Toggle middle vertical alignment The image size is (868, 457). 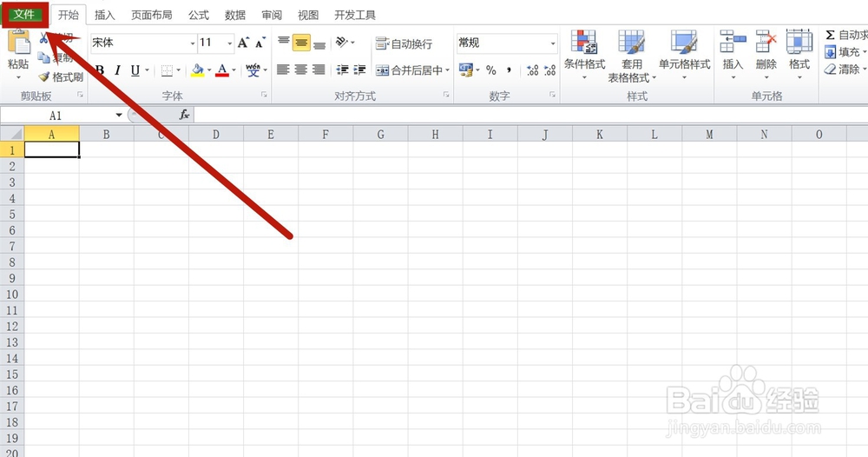tap(301, 43)
